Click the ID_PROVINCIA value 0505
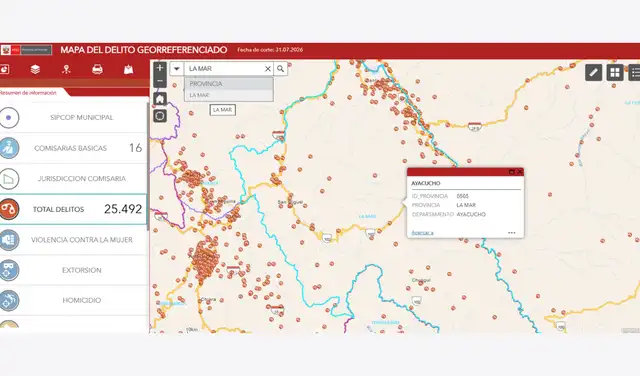640x376 pixels. [462, 196]
